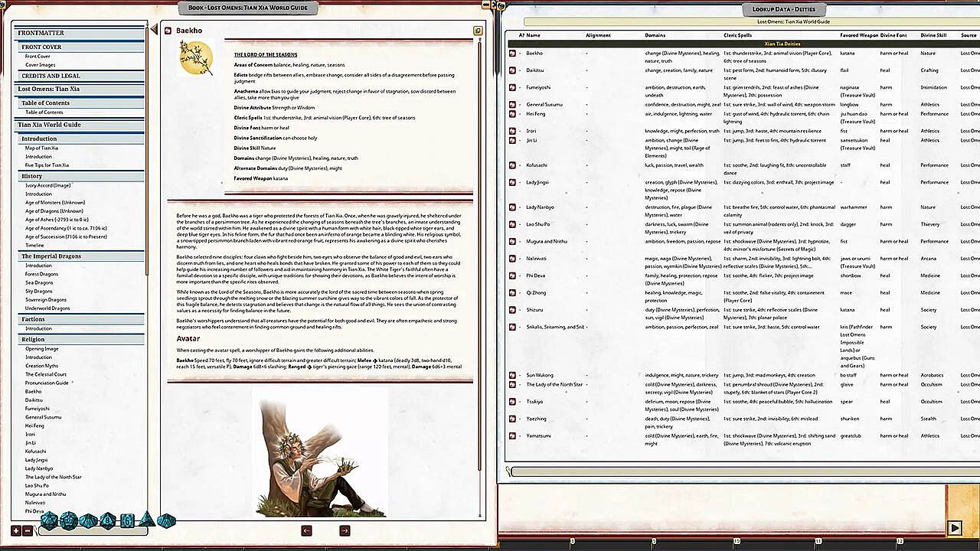Click the Avatar heading on the Baekho page
Image resolution: width=980 pixels, height=551 pixels.
pyautogui.click(x=188, y=337)
